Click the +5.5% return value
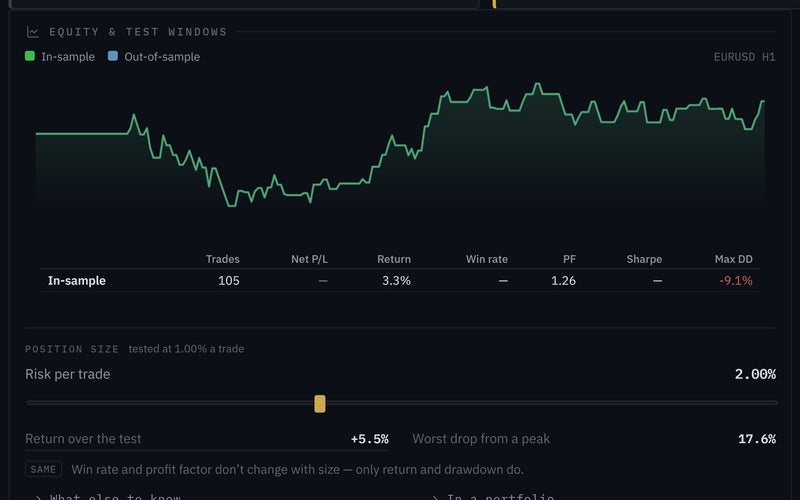This screenshot has width=800, height=500. click(369, 439)
